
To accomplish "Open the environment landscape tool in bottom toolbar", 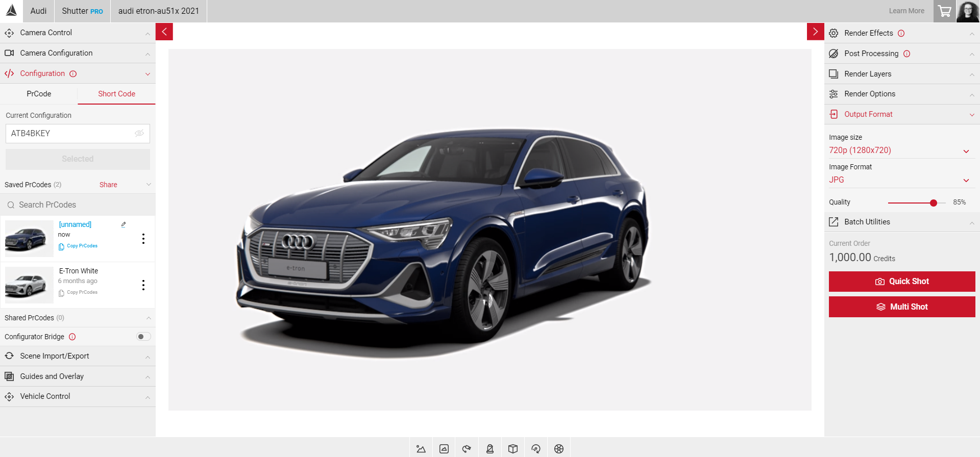I will click(421, 449).
